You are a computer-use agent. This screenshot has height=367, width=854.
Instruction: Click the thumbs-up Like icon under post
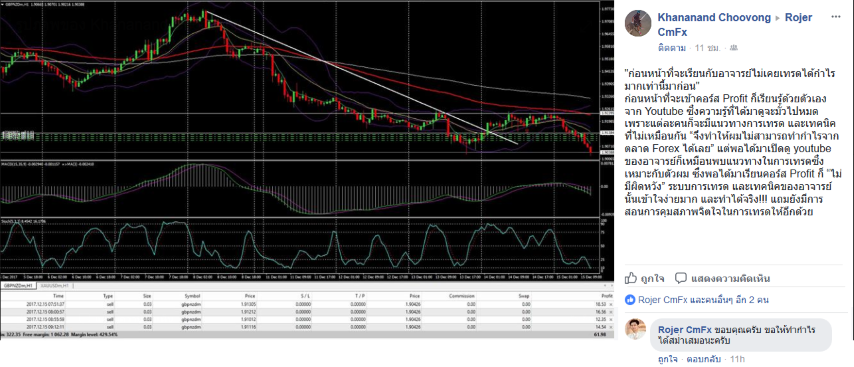[x=631, y=278]
